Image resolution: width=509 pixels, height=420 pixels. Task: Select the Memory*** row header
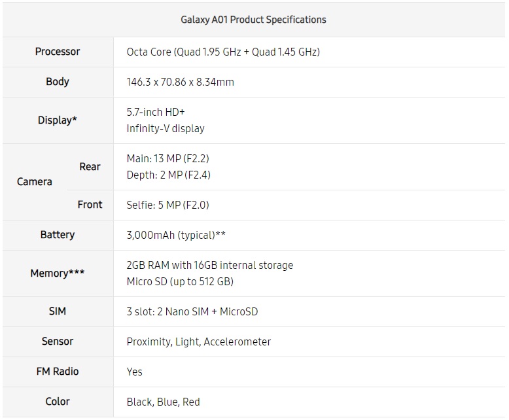[x=58, y=273]
